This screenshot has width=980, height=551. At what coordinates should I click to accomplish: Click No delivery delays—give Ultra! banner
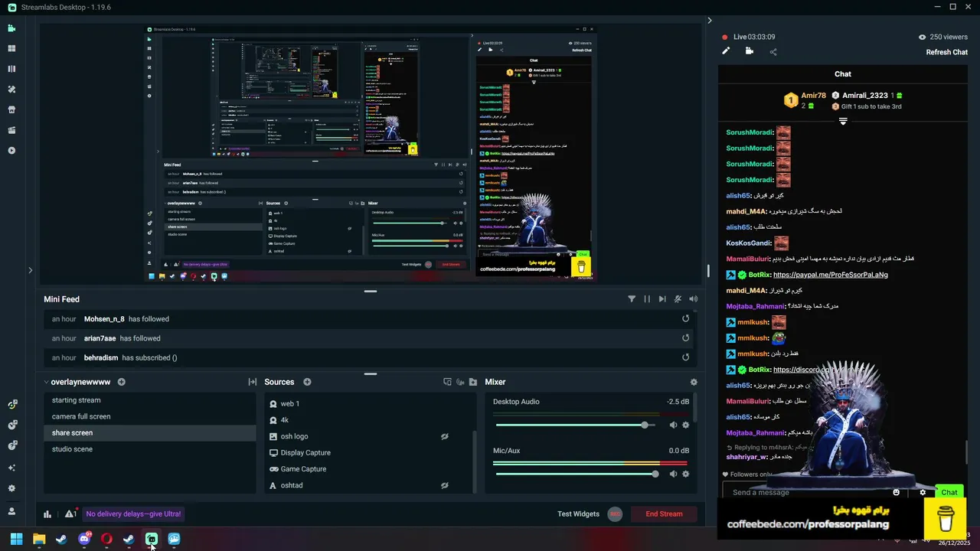(x=133, y=514)
